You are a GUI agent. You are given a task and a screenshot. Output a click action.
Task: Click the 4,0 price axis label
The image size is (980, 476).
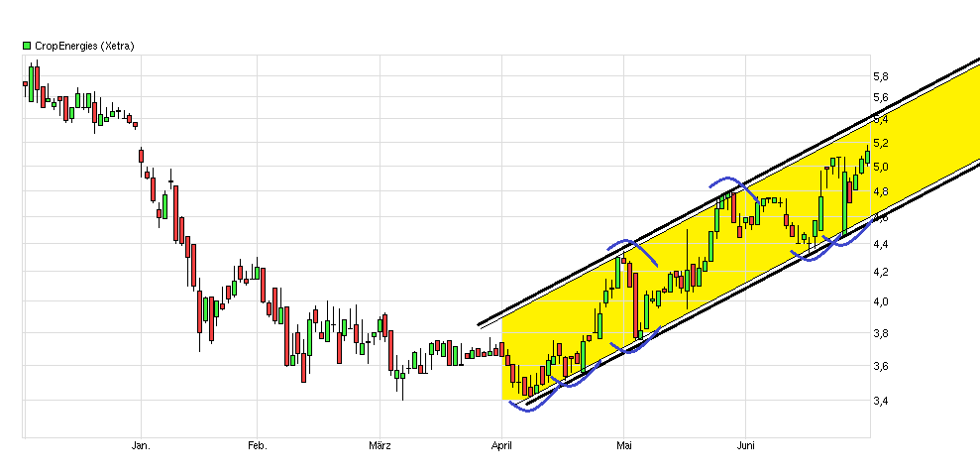coord(880,301)
